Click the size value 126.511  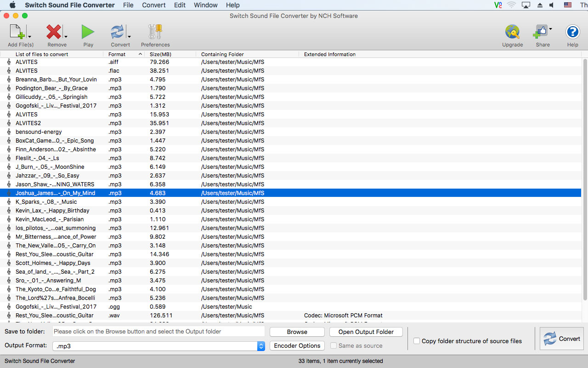coord(161,316)
